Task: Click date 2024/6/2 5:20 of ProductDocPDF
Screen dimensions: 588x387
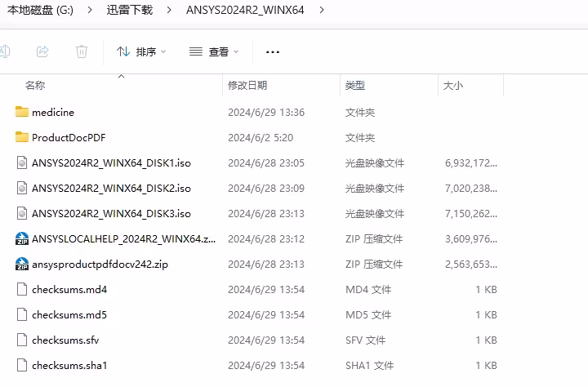Action: (261, 138)
